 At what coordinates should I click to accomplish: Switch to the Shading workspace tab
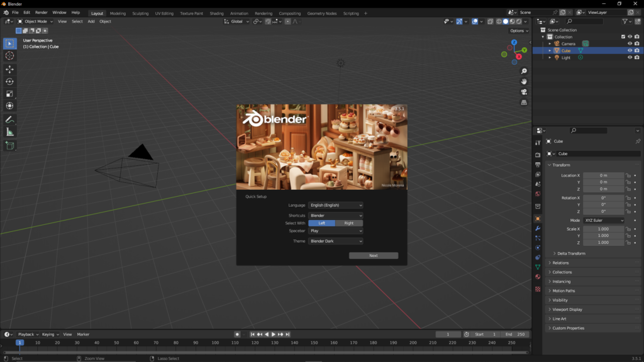click(x=216, y=13)
